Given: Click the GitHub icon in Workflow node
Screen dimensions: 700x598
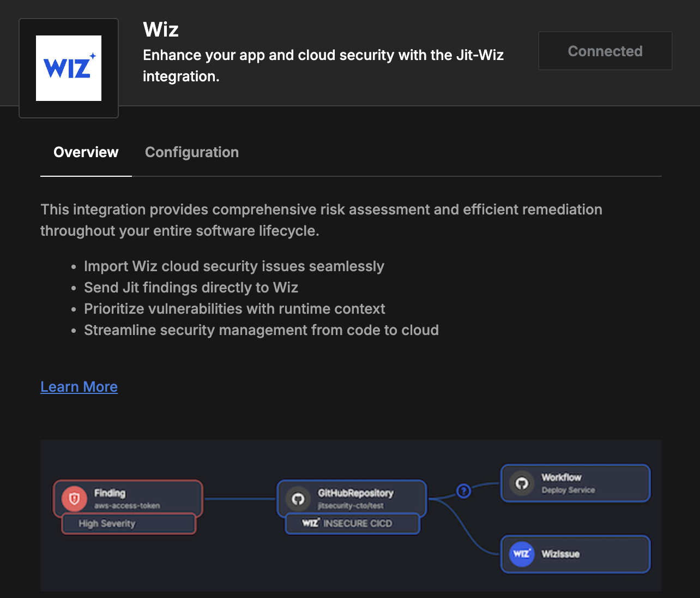Looking at the screenshot, I should pyautogui.click(x=522, y=483).
